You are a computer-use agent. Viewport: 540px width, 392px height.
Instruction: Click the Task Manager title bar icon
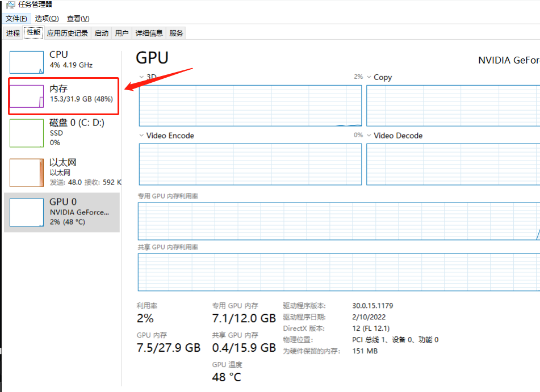(x=10, y=5)
